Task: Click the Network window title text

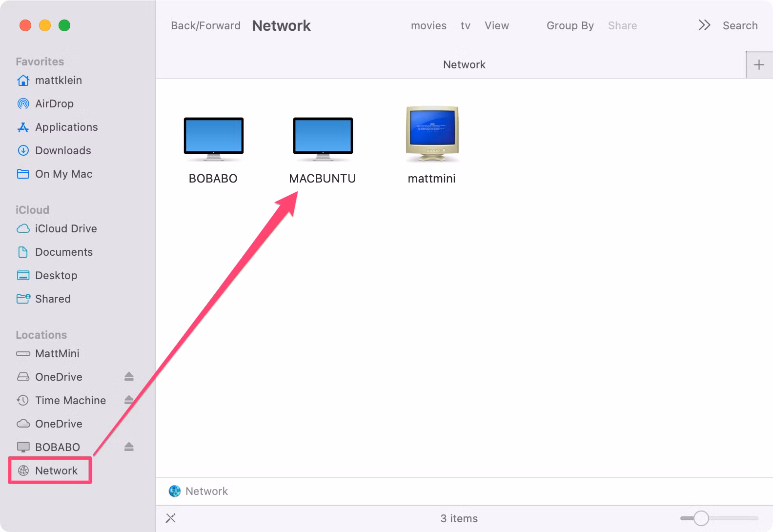Action: (281, 26)
